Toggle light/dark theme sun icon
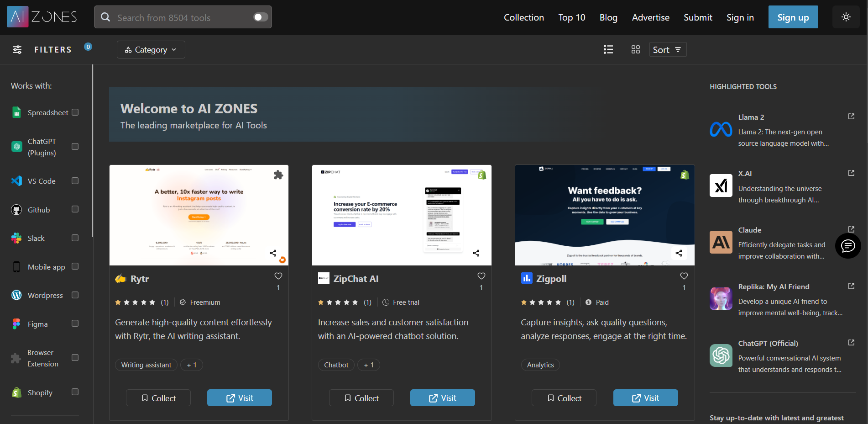The height and width of the screenshot is (424, 868). [x=846, y=17]
